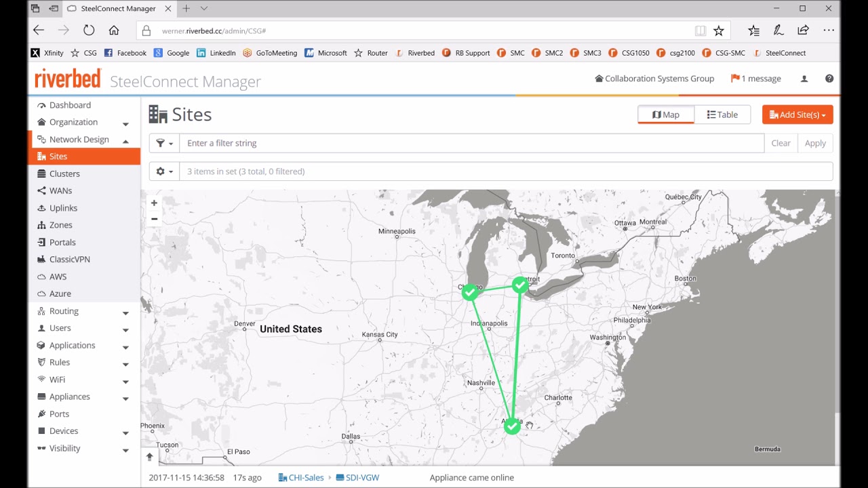Open the CHI-Sales link in event log
The width and height of the screenshot is (868, 488).
pos(301,478)
